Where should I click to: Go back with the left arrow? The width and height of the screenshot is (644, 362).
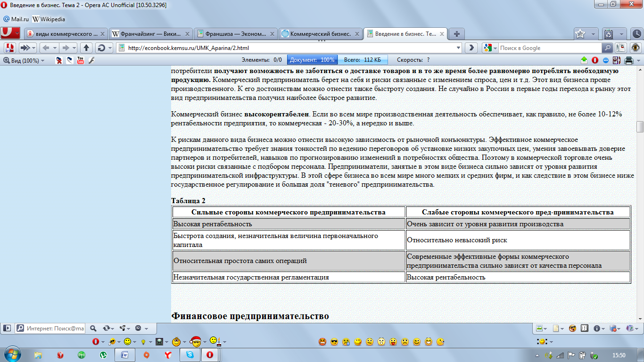(46, 48)
